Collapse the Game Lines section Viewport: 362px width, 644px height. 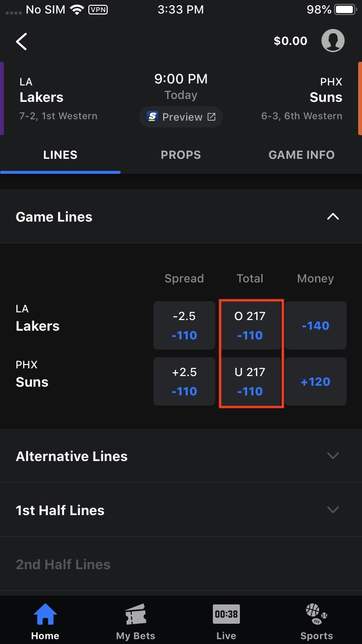[x=333, y=217]
